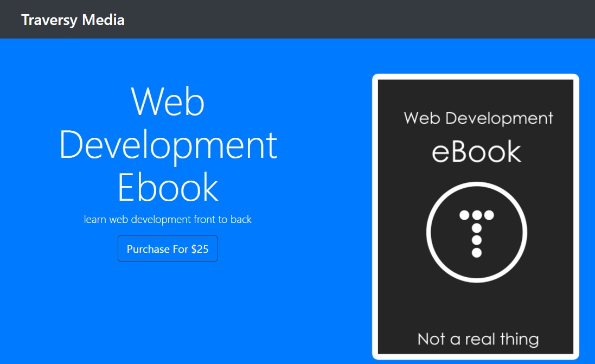Click the Web Development eBook cover image
This screenshot has height=364, width=595.
point(476,217)
